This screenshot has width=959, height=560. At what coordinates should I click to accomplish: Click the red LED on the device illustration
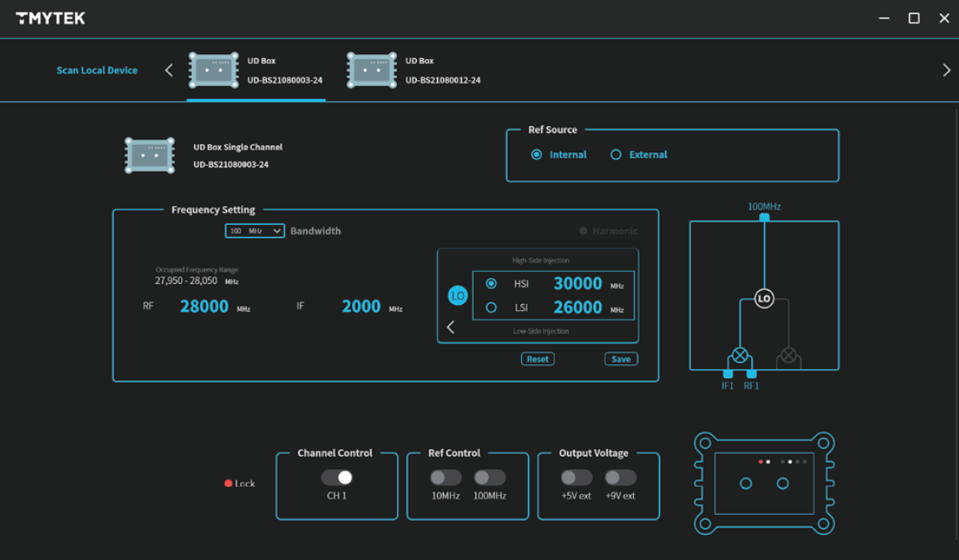761,462
